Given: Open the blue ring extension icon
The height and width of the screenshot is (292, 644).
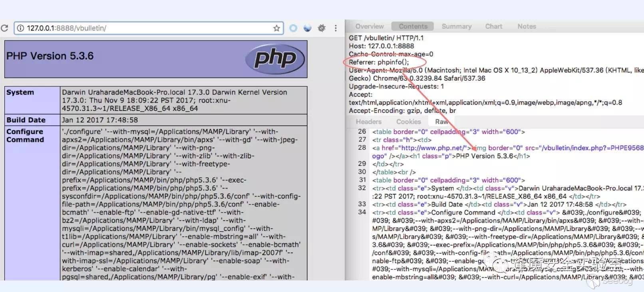Looking at the screenshot, I should tap(293, 28).
